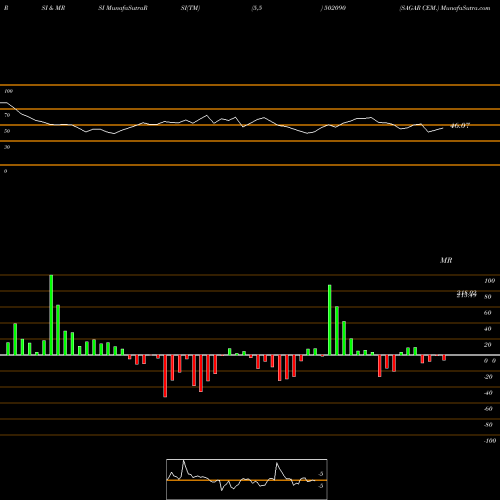The width and height of the screenshot is (500, 500).
Task: Click the SI MunafaSutraR header text
Action: pyautogui.click(x=123, y=8)
